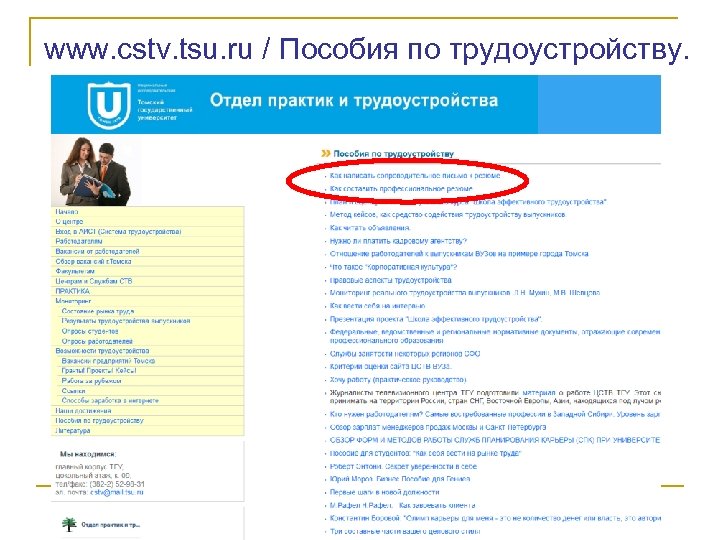The image size is (720, 540).
Task: Open Обзор вакансий г.Томска
Action: (x=93, y=261)
